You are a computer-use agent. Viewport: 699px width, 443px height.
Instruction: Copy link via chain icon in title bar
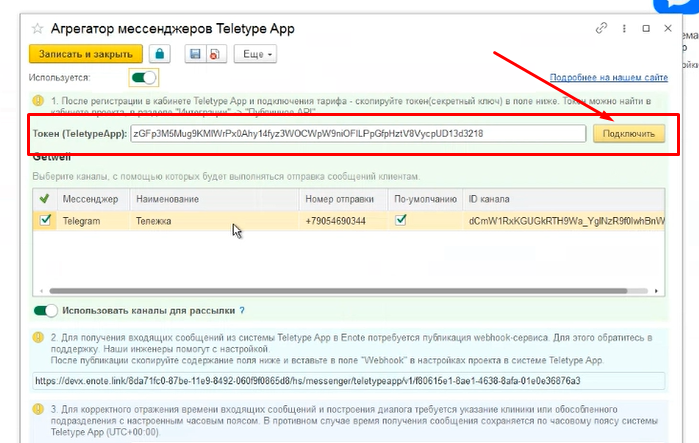pos(601,28)
